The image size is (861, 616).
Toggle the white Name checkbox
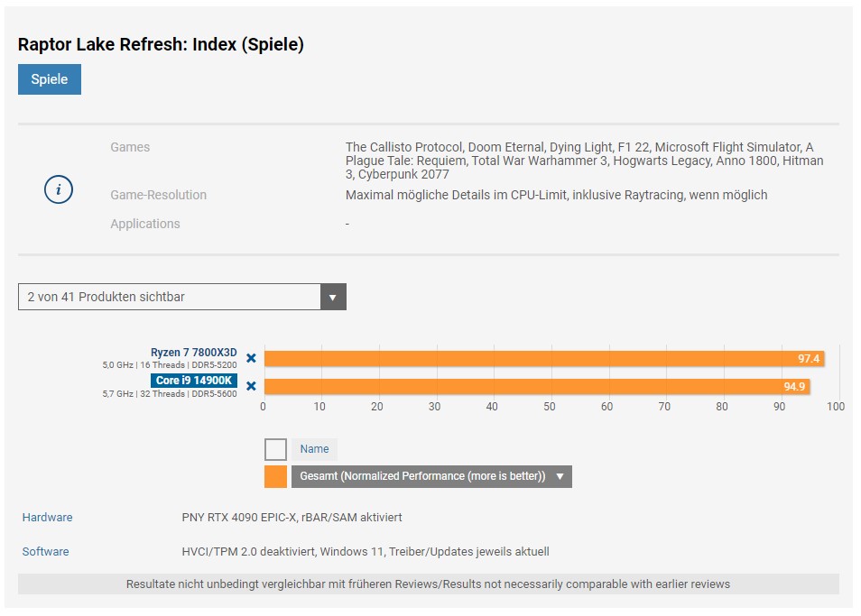[x=275, y=449]
